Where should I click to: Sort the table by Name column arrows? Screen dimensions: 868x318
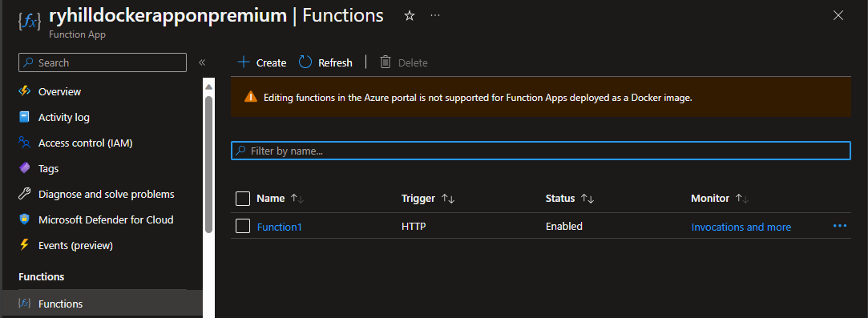click(x=297, y=199)
